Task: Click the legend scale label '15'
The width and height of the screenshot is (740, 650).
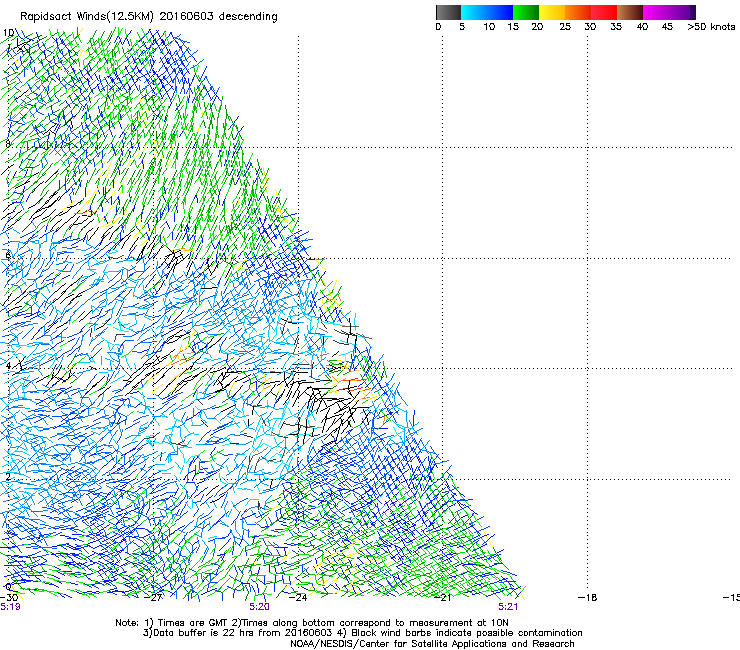Action: tap(513, 26)
